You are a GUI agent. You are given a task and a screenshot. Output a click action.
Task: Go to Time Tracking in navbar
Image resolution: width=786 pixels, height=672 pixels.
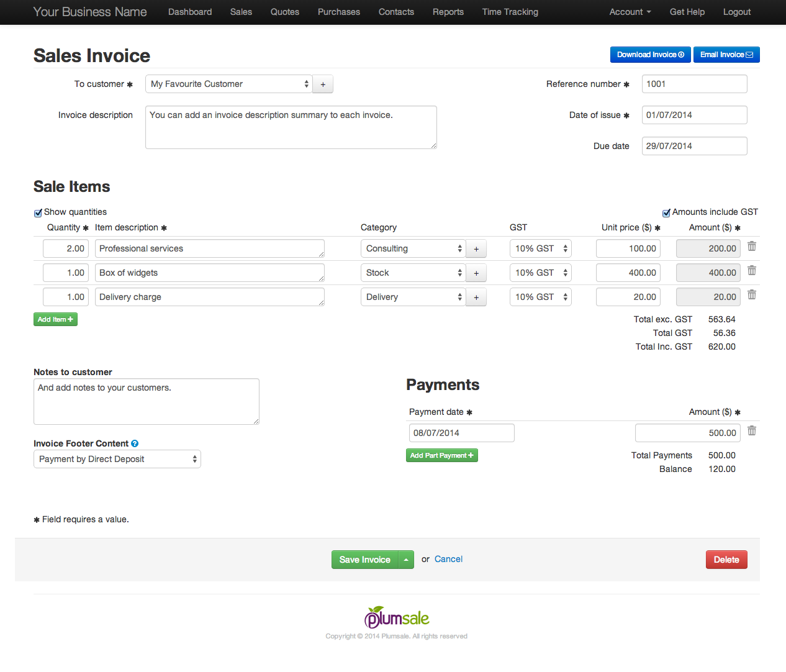(x=510, y=12)
